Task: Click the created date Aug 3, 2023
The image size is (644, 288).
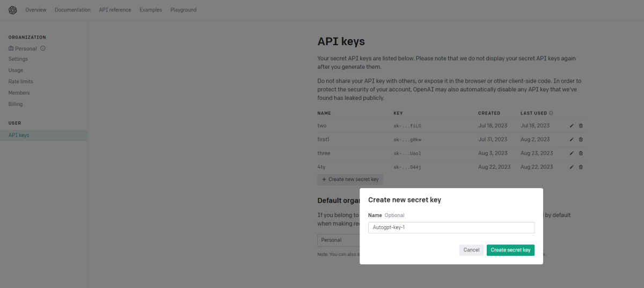Action: tap(493, 153)
